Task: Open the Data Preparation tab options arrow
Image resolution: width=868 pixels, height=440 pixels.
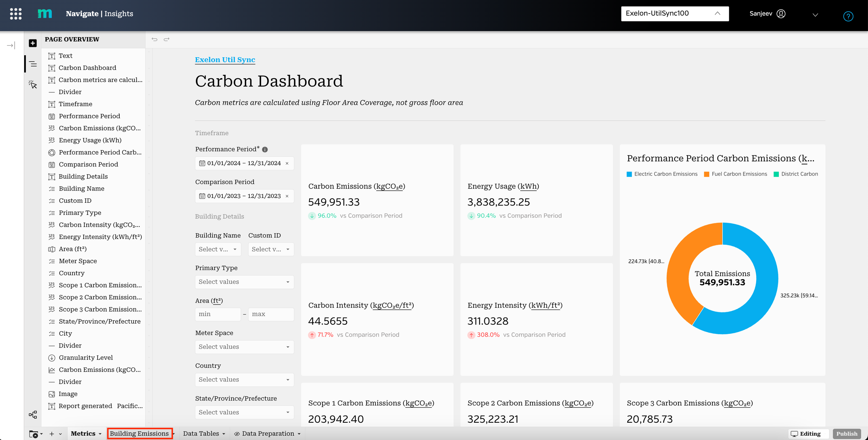Action: [299, 434]
